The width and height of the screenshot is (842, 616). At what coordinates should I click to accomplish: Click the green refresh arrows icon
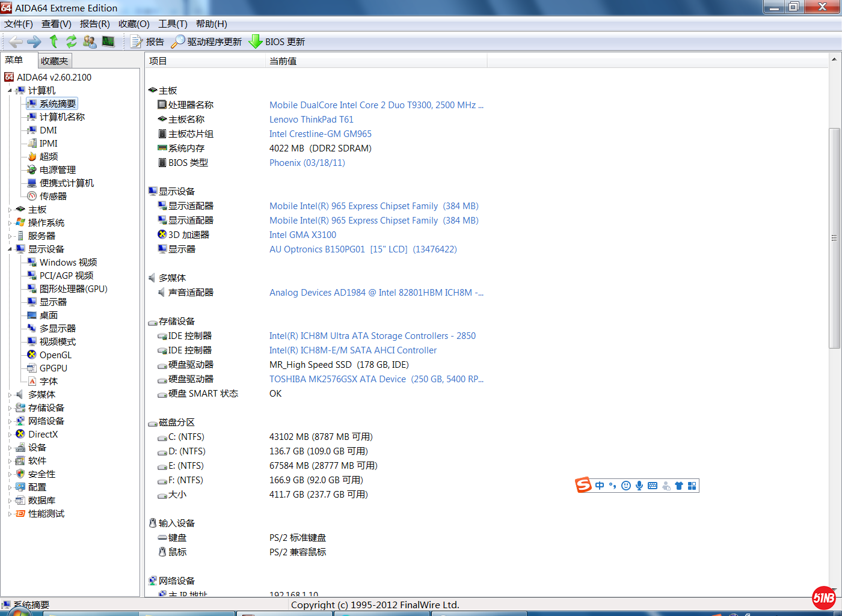point(72,41)
